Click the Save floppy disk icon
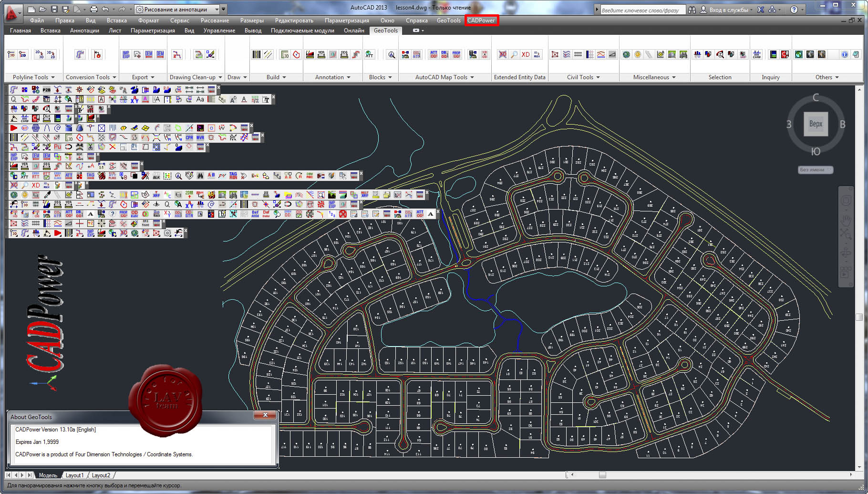Viewport: 868px width, 494px height. pyautogui.click(x=54, y=9)
